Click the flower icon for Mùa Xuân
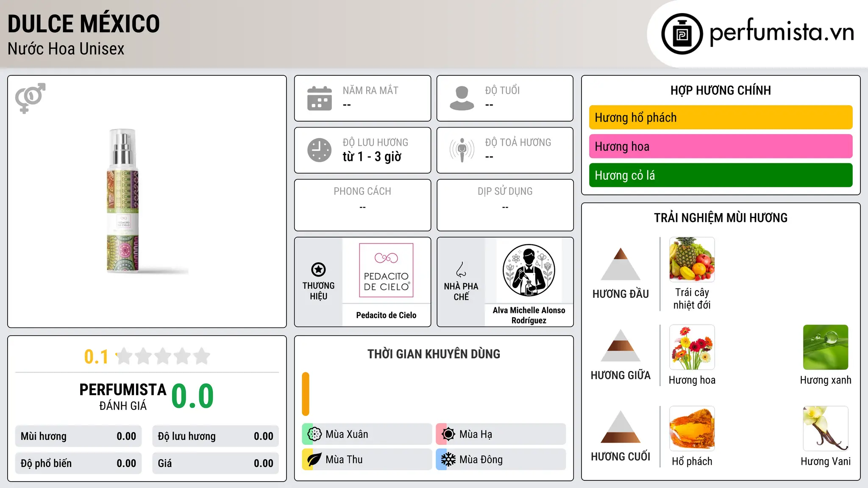Viewport: 868px width, 488px height. (314, 434)
